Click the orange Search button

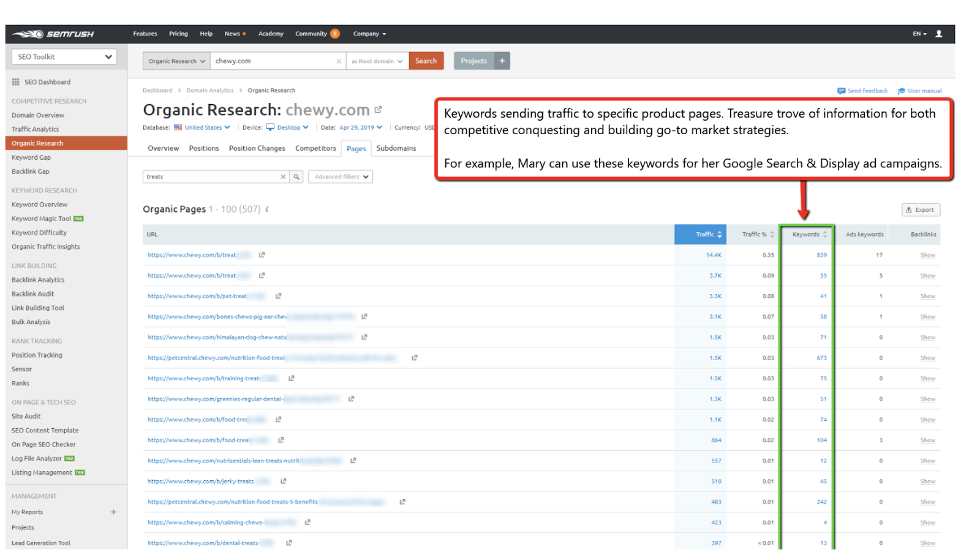(x=426, y=61)
